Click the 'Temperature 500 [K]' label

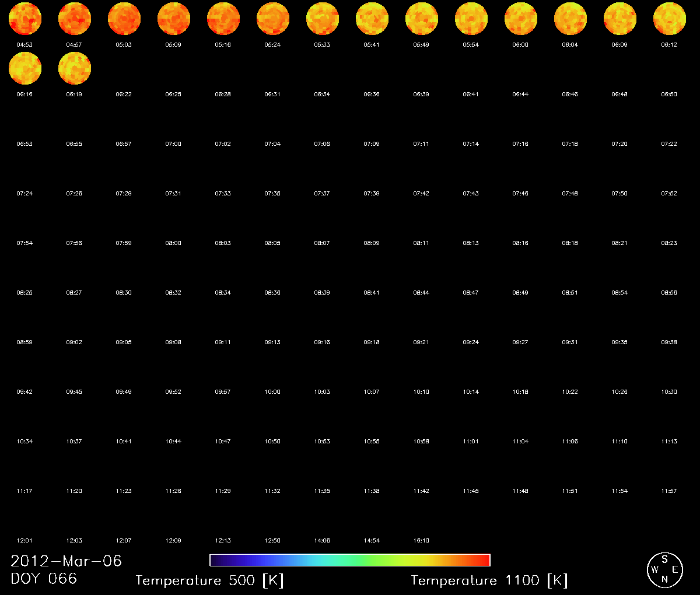point(209,580)
